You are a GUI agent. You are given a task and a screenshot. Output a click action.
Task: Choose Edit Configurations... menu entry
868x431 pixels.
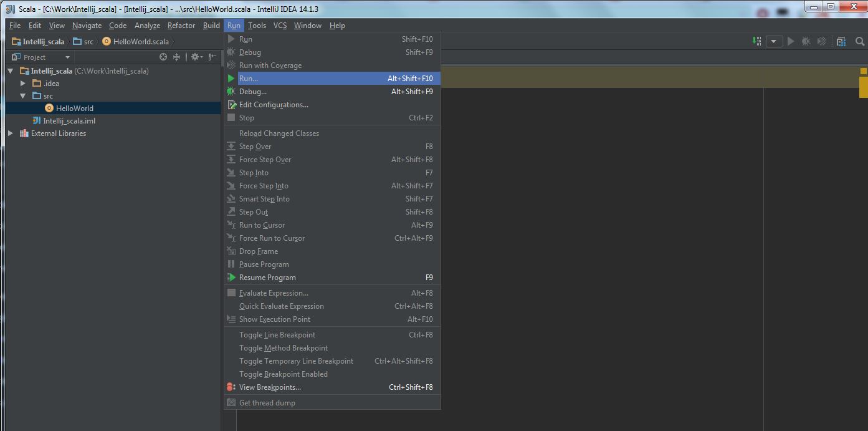click(x=332, y=105)
